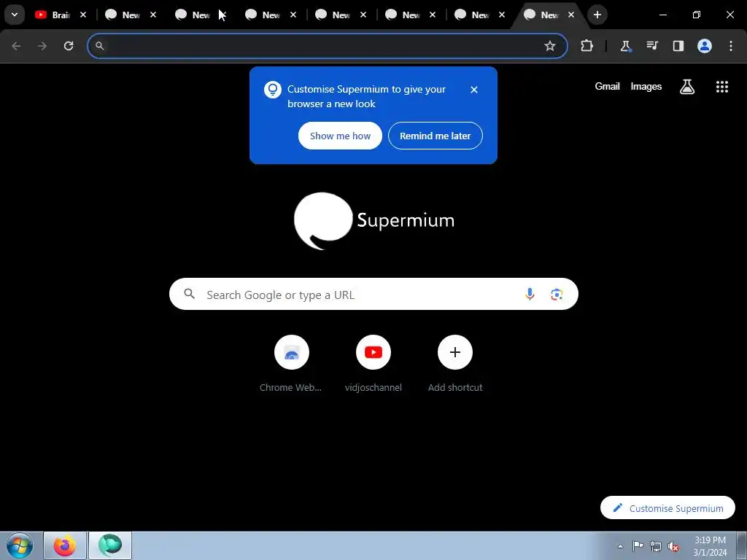Close the YouTube Brai tab
The height and width of the screenshot is (560, 747).
(x=83, y=15)
